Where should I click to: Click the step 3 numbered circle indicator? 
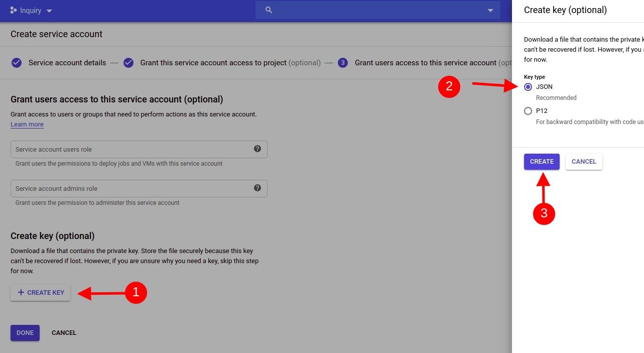pyautogui.click(x=343, y=62)
